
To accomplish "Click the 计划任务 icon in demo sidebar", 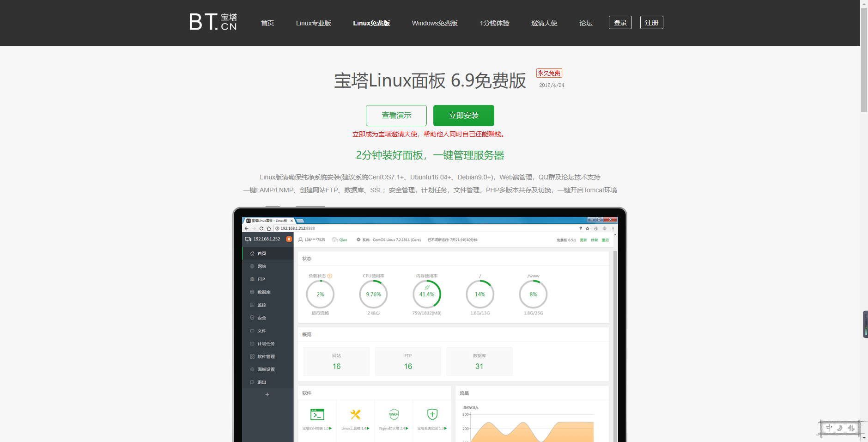I will click(x=252, y=344).
